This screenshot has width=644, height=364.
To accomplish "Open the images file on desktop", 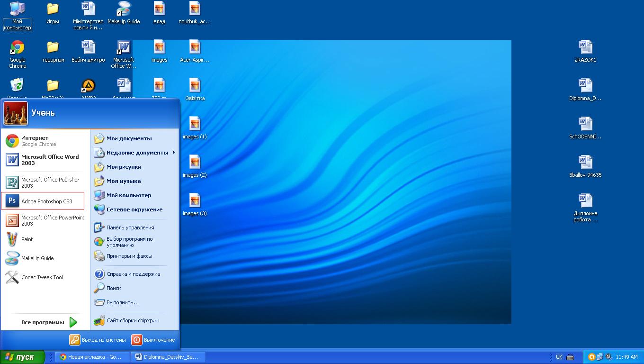I will point(160,52).
